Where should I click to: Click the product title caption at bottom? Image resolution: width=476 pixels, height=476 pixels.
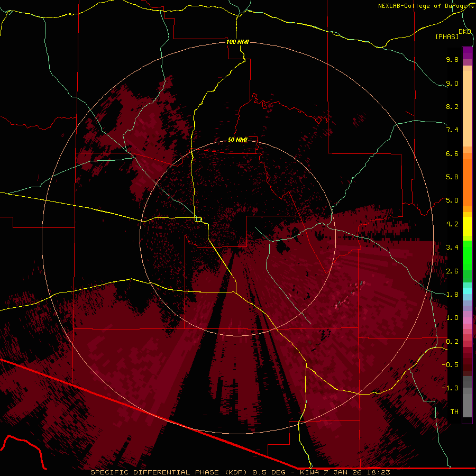click(x=240, y=472)
